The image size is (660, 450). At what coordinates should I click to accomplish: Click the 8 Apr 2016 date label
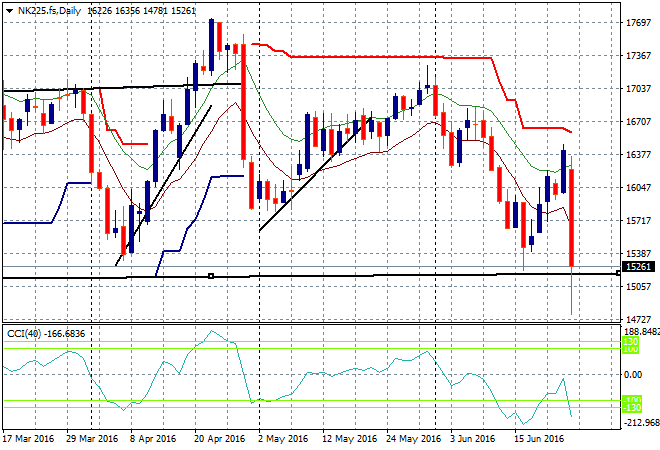(153, 439)
